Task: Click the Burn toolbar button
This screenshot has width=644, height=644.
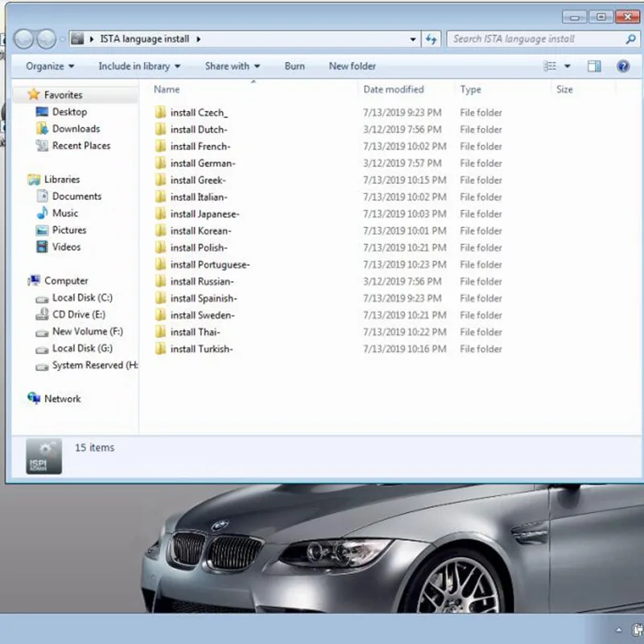Action: [x=295, y=66]
